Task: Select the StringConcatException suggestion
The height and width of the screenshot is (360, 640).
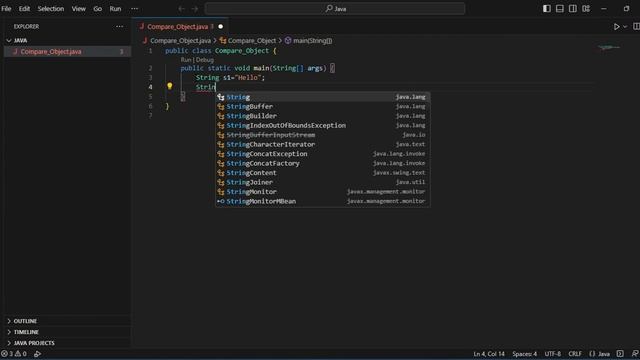Action: coord(322,153)
